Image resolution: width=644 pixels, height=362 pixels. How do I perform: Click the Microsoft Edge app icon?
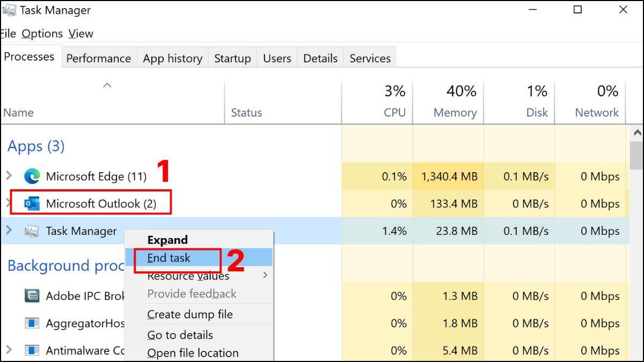[x=32, y=176]
